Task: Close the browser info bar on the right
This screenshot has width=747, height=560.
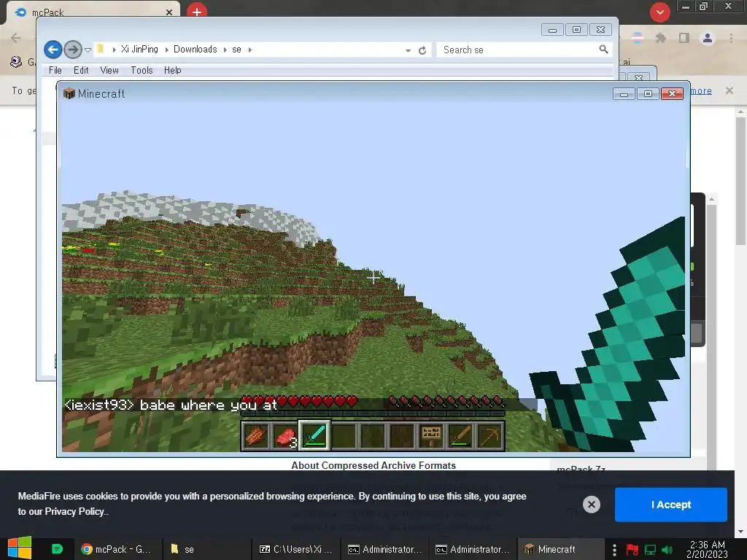Action: click(729, 90)
